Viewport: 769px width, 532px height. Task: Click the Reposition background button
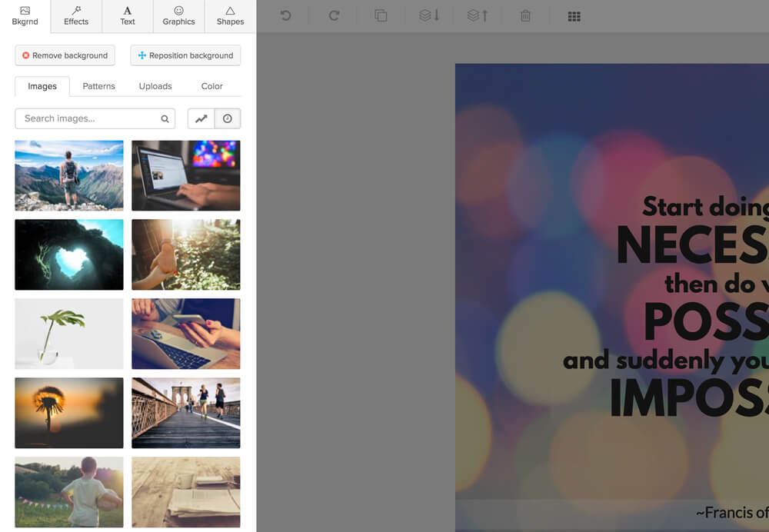pos(185,55)
